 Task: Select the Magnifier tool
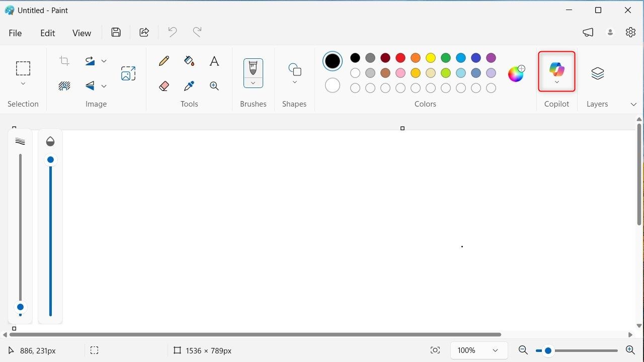[214, 86]
